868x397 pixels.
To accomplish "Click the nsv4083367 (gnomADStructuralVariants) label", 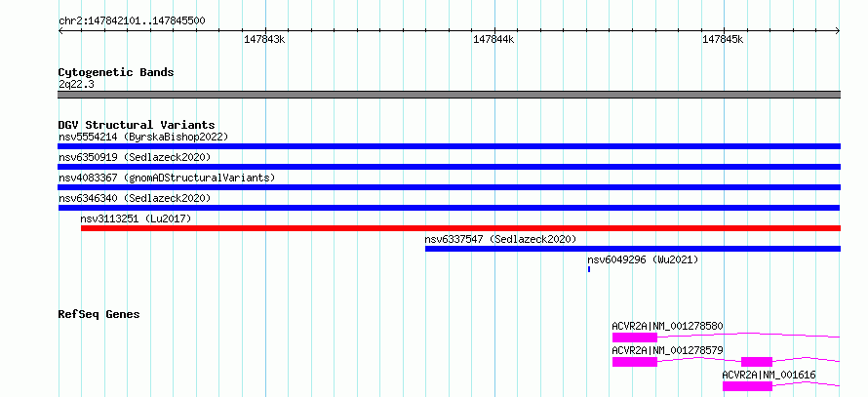I will (x=167, y=178).
